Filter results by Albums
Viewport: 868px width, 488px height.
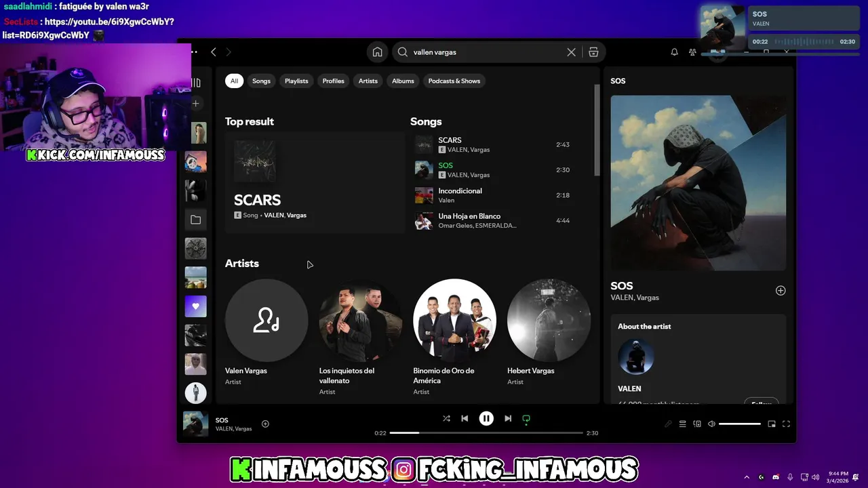403,81
